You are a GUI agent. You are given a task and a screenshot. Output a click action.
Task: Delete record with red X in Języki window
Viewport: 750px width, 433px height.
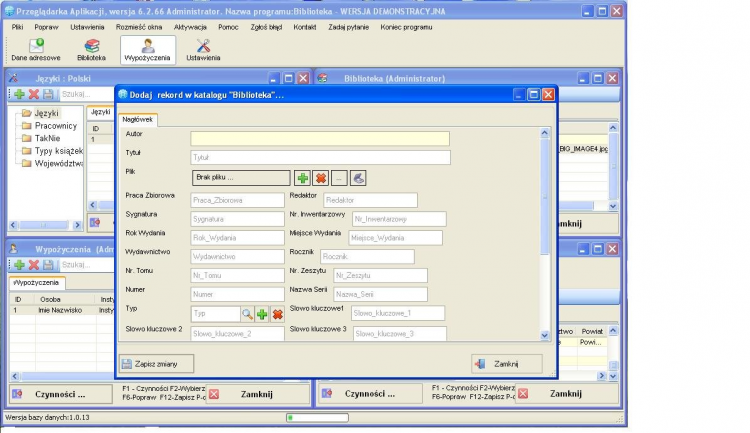coord(33,94)
